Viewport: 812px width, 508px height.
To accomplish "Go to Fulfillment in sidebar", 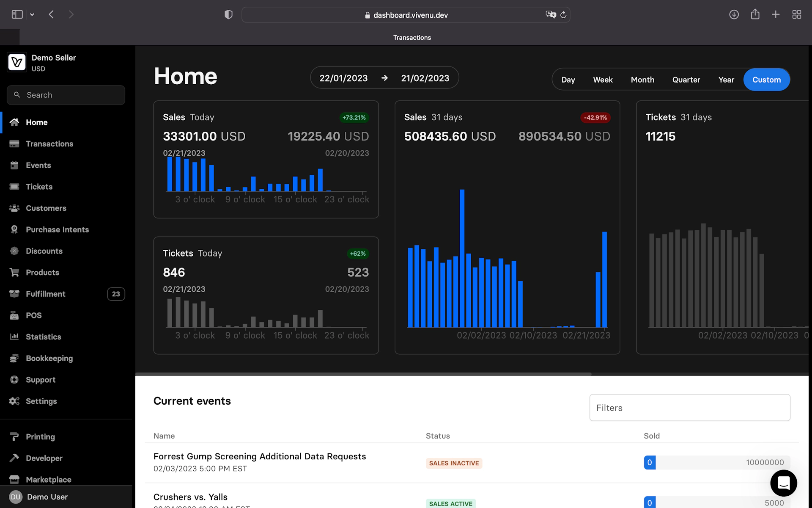I will tap(46, 294).
